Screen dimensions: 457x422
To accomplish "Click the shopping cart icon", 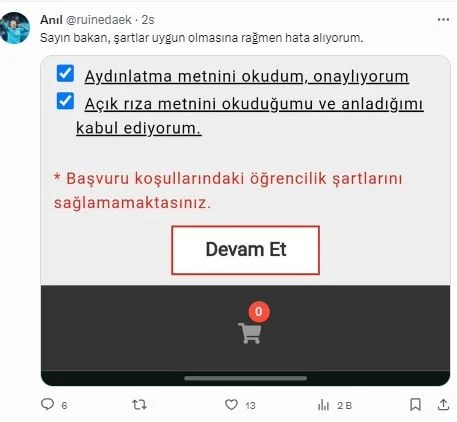I will click(x=250, y=333).
